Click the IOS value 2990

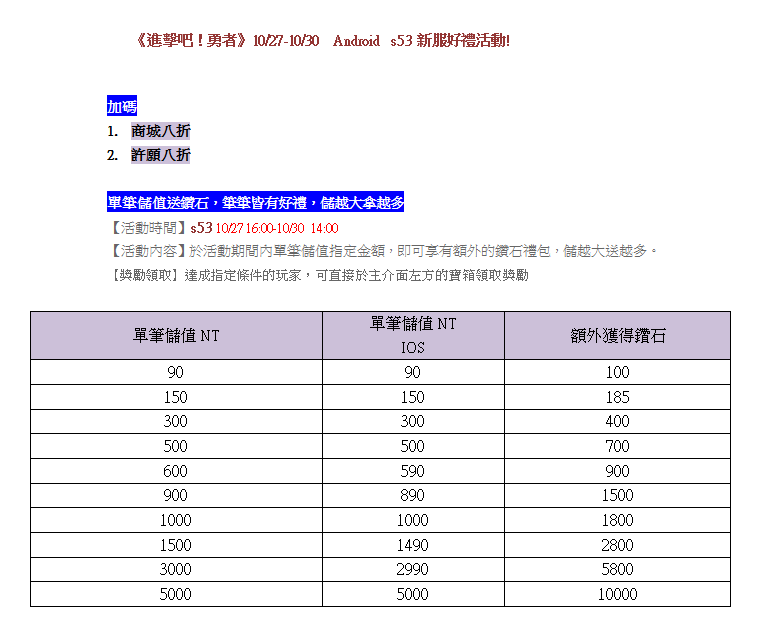(x=413, y=569)
